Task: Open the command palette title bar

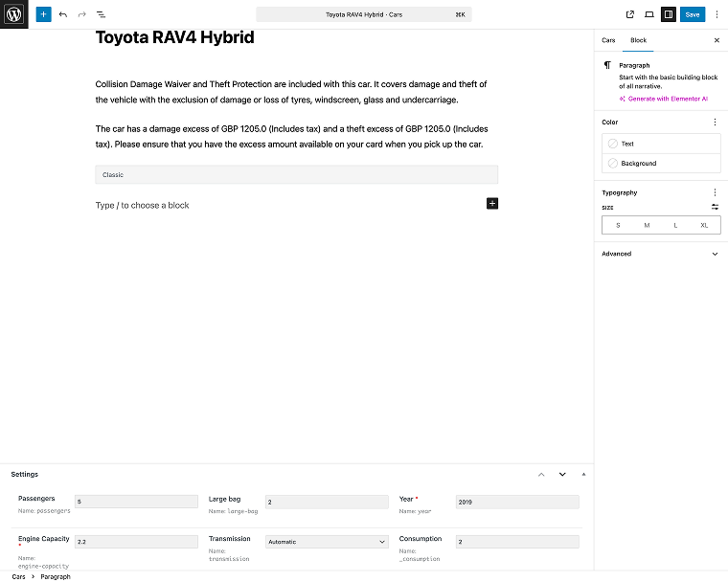Action: 364,14
